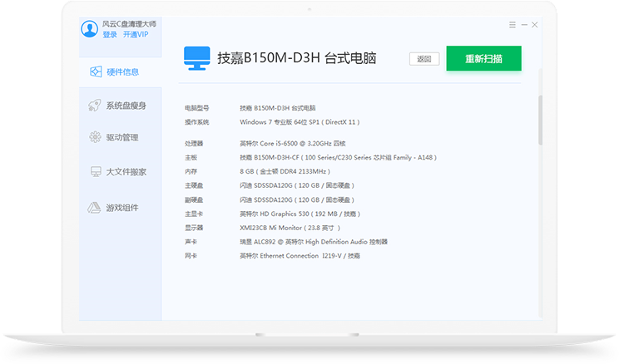Open the 驱动管理 tab
Image resolution: width=619 pixels, height=364 pixels.
pyautogui.click(x=122, y=138)
